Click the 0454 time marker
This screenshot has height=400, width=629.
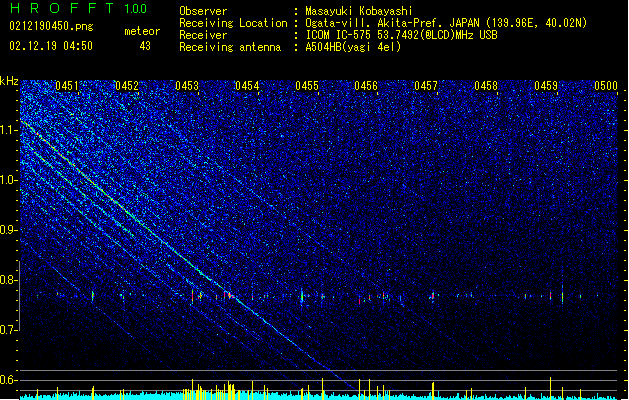(247, 86)
